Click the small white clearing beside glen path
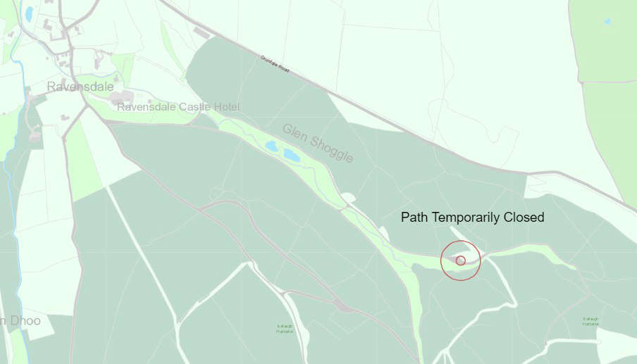 click(348, 198)
